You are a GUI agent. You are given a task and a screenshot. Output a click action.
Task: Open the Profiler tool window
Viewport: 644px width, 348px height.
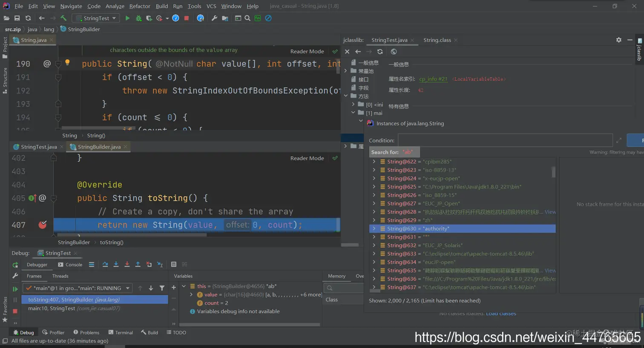tap(53, 333)
